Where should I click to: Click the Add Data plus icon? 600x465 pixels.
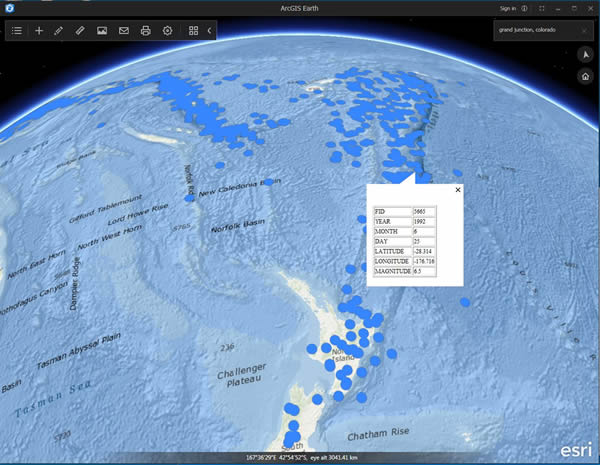39,31
